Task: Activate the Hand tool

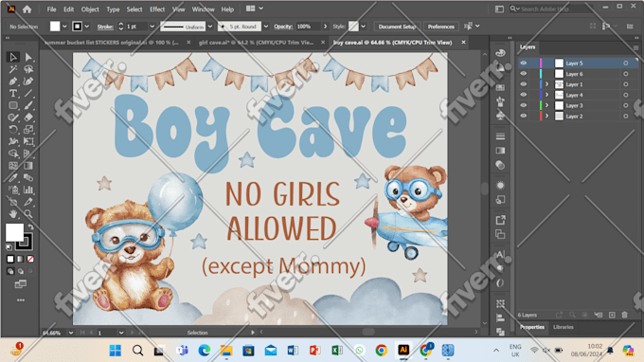Action: pyautogui.click(x=12, y=213)
